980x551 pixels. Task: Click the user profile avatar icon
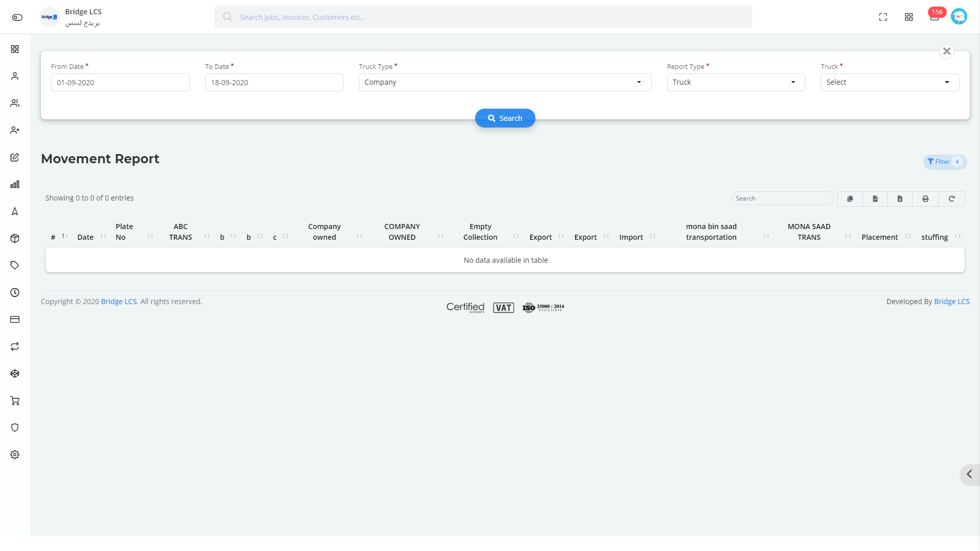click(959, 16)
